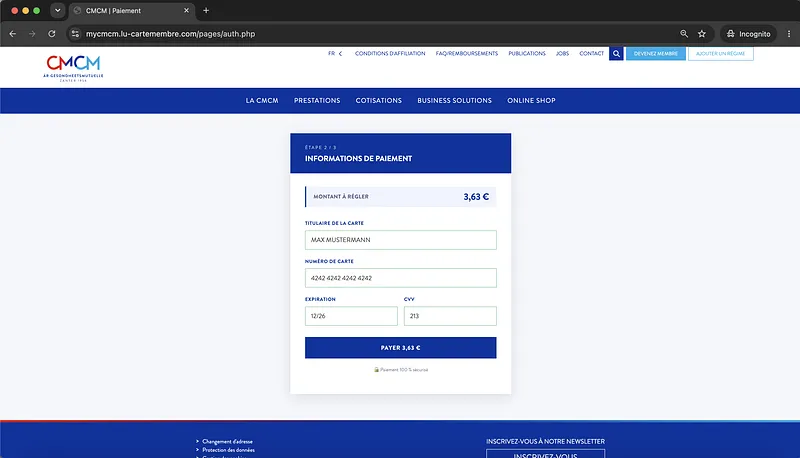Click the macOS green fullscreen window button
This screenshot has width=800, height=458.
pyautogui.click(x=36, y=10)
